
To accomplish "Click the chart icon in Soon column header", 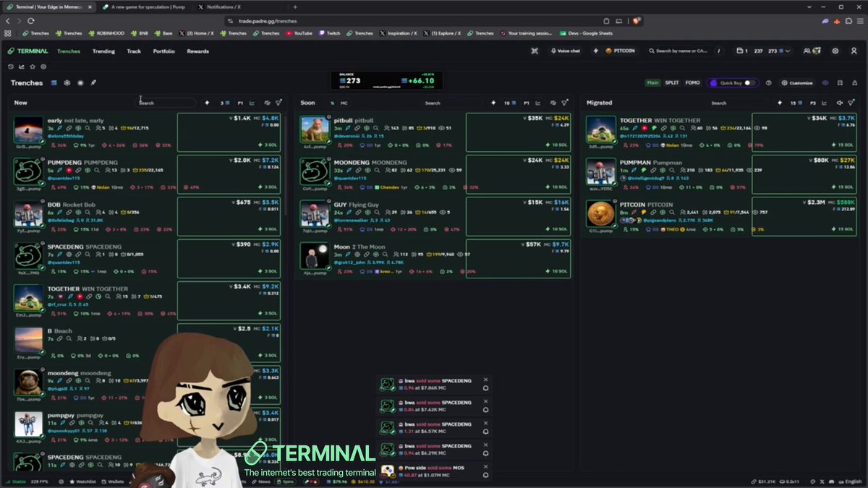I will 539,103.
